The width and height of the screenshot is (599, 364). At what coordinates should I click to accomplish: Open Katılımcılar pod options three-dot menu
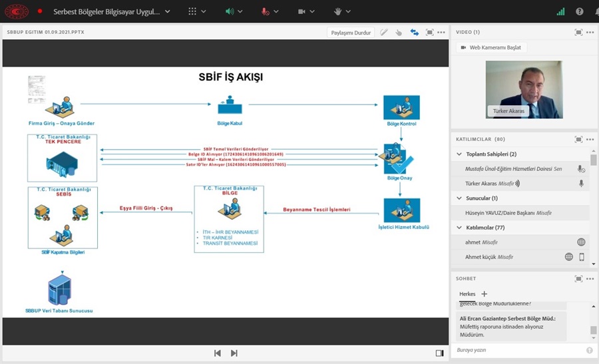[x=590, y=139]
